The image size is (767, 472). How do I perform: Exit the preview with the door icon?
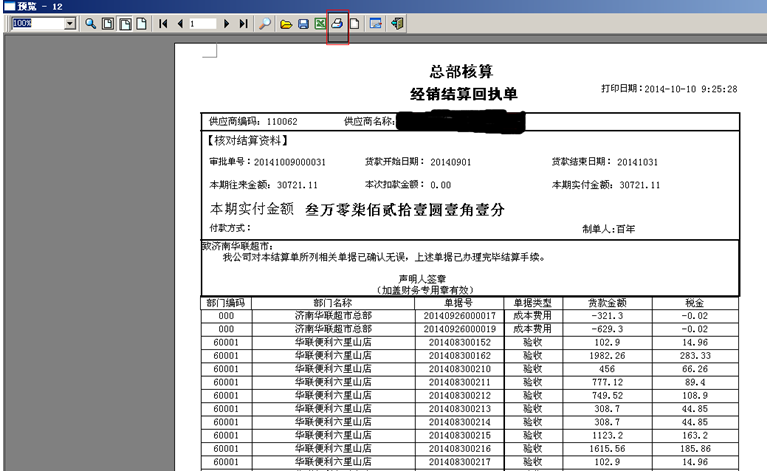(x=397, y=23)
